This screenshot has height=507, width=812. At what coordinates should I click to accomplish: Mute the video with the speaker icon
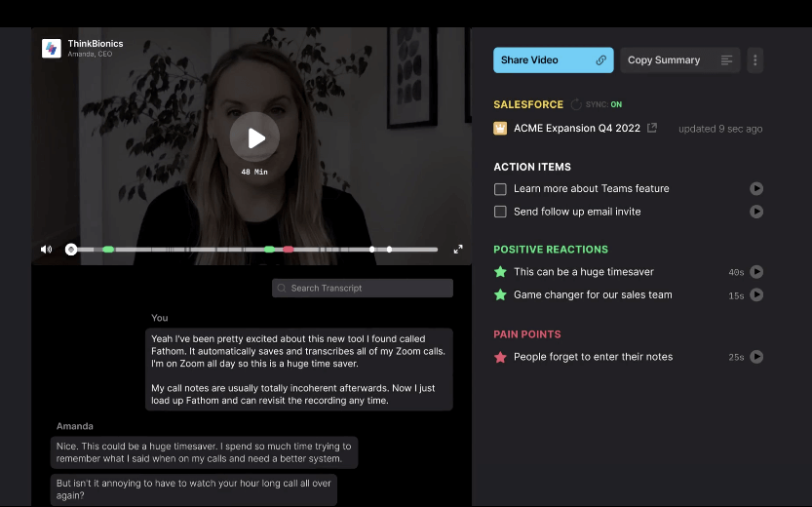tap(47, 250)
